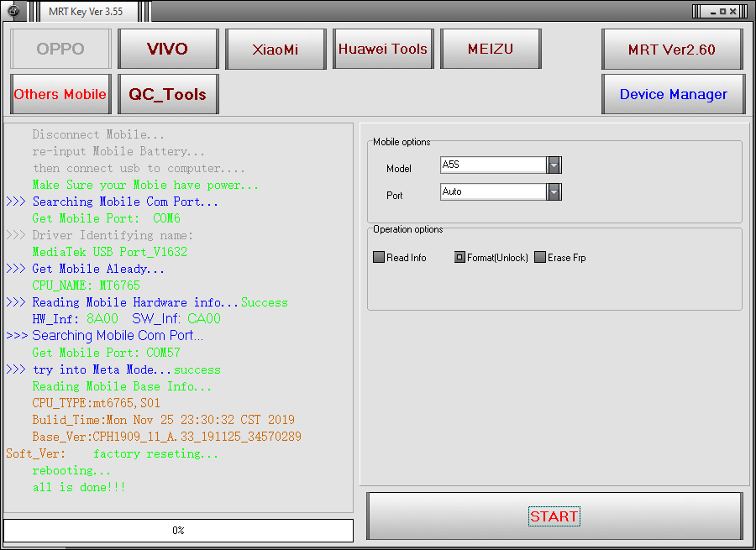Viewport: 756px width, 550px height.
Task: Click log line 'try into Meta Mode...success'
Action: 113,369
